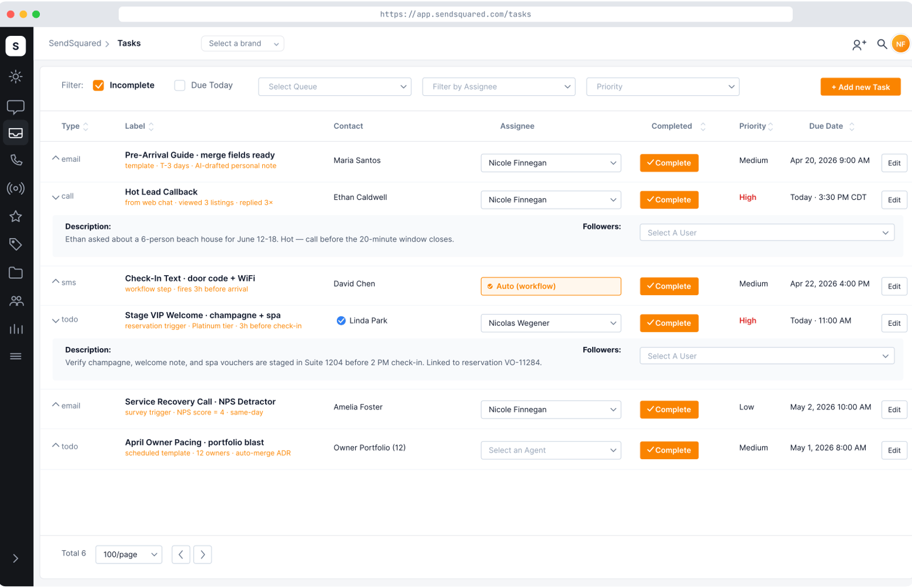This screenshot has width=912, height=588.
Task: Click the sun dashboard icon in sidebar
Action: tap(15, 76)
